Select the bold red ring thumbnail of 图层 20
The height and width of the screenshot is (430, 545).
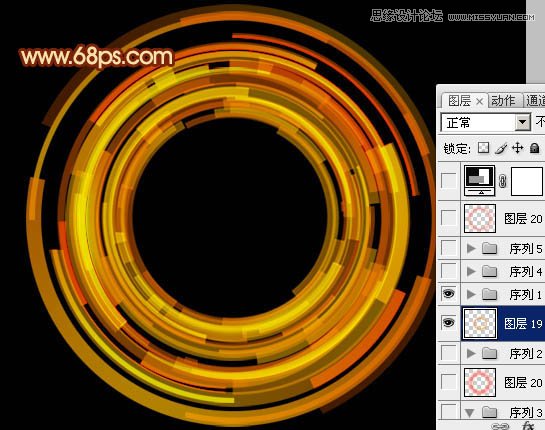tap(480, 382)
